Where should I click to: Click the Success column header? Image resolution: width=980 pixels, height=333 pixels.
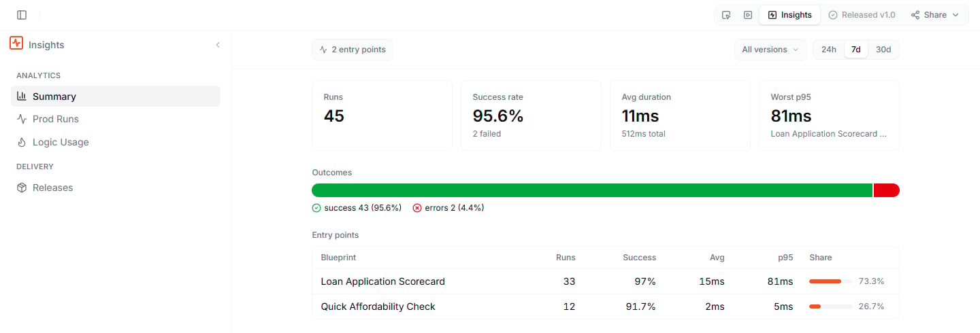pyautogui.click(x=639, y=258)
